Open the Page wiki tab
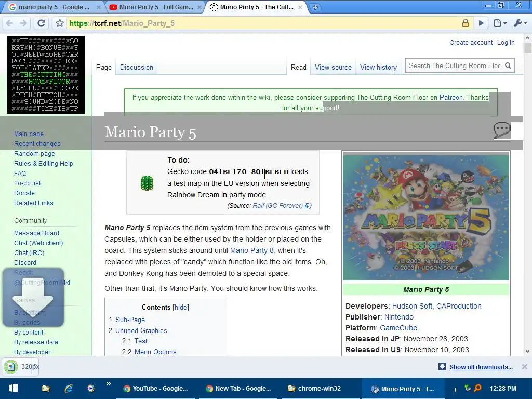This screenshot has width=532, height=399. 104,67
